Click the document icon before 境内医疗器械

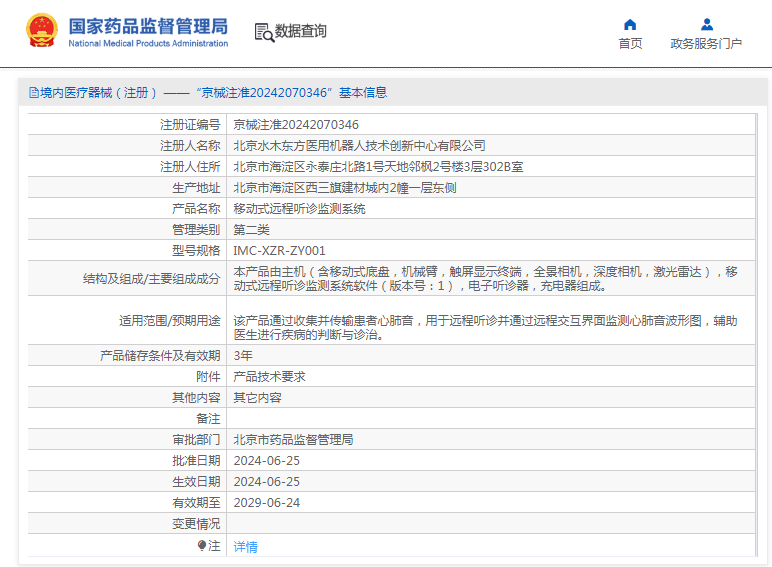coord(33,93)
